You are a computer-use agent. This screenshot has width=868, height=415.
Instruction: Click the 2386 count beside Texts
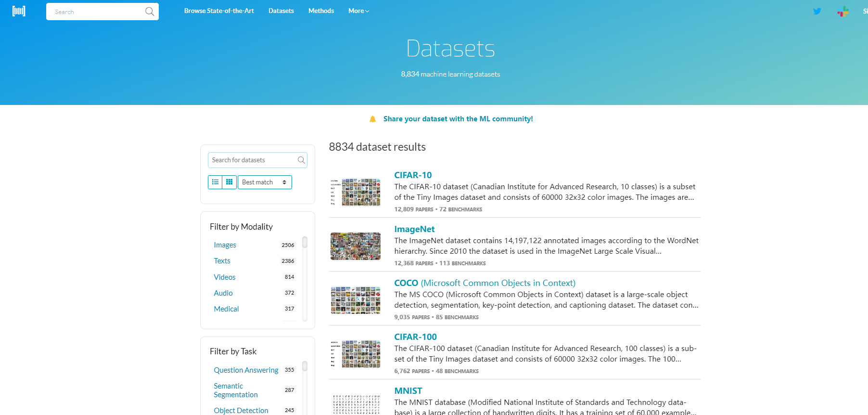pyautogui.click(x=288, y=261)
